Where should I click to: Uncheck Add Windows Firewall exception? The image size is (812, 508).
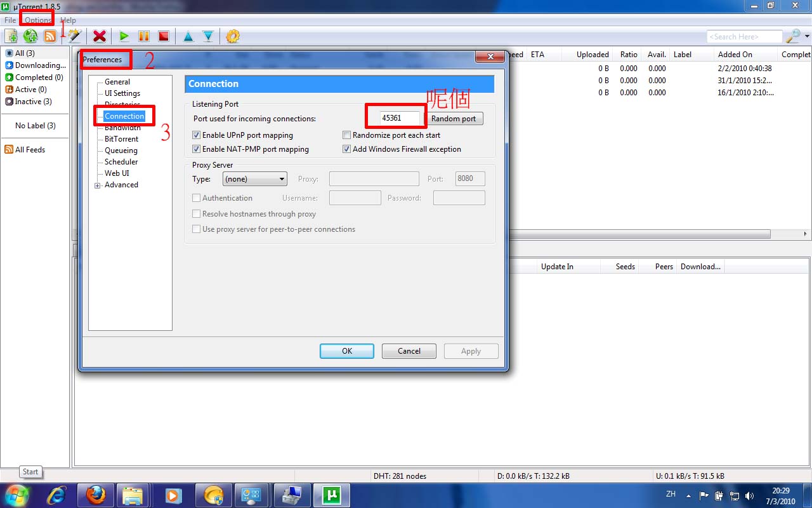(x=347, y=149)
